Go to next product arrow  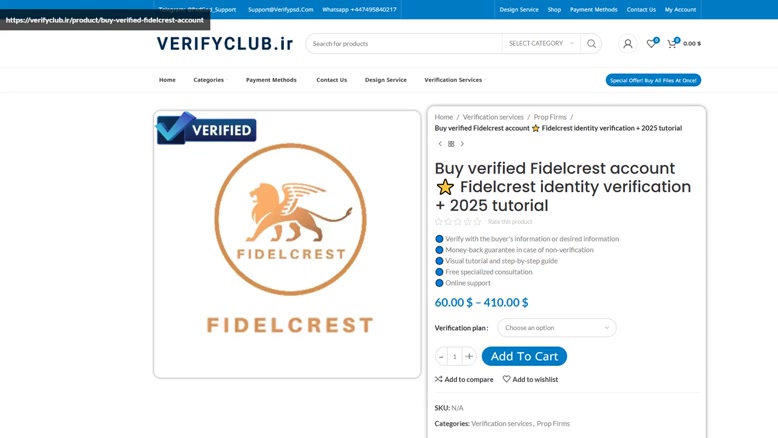click(462, 144)
